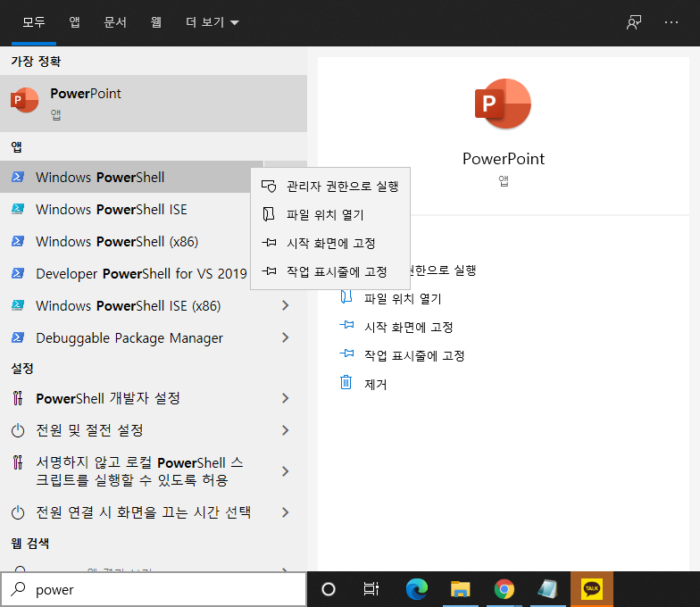Expand 전원 연결 시 화면을 끄는 시간 선택 chevron

click(286, 512)
